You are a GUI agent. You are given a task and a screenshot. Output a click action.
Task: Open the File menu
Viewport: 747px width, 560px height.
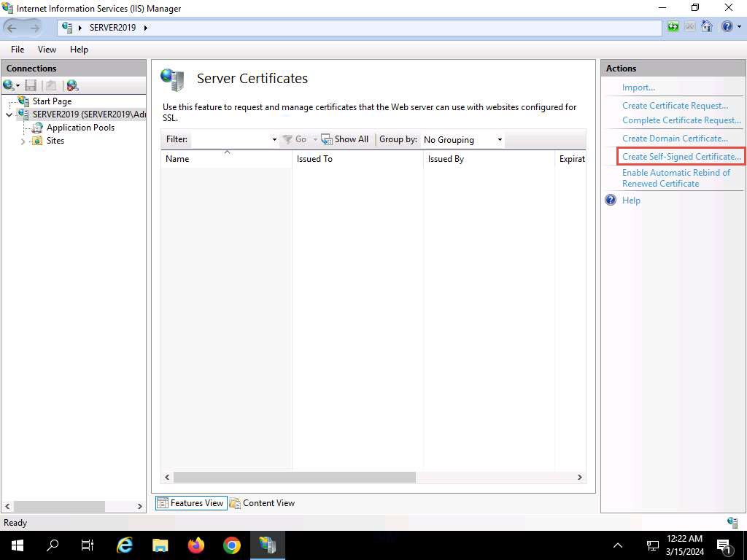pos(18,50)
